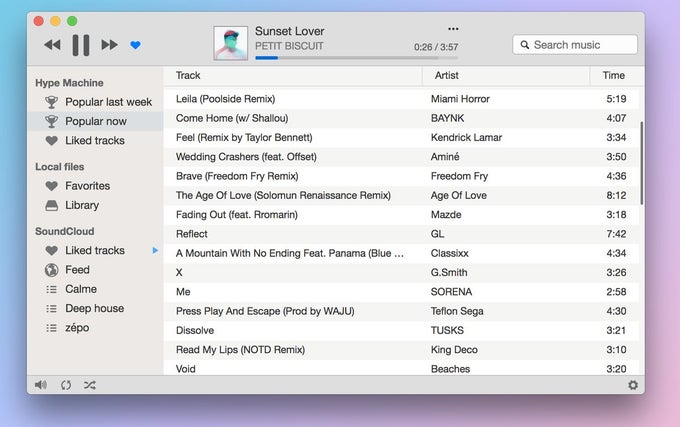This screenshot has height=427, width=680.
Task: Click the track list vertical scrollbar
Action: coord(641,163)
